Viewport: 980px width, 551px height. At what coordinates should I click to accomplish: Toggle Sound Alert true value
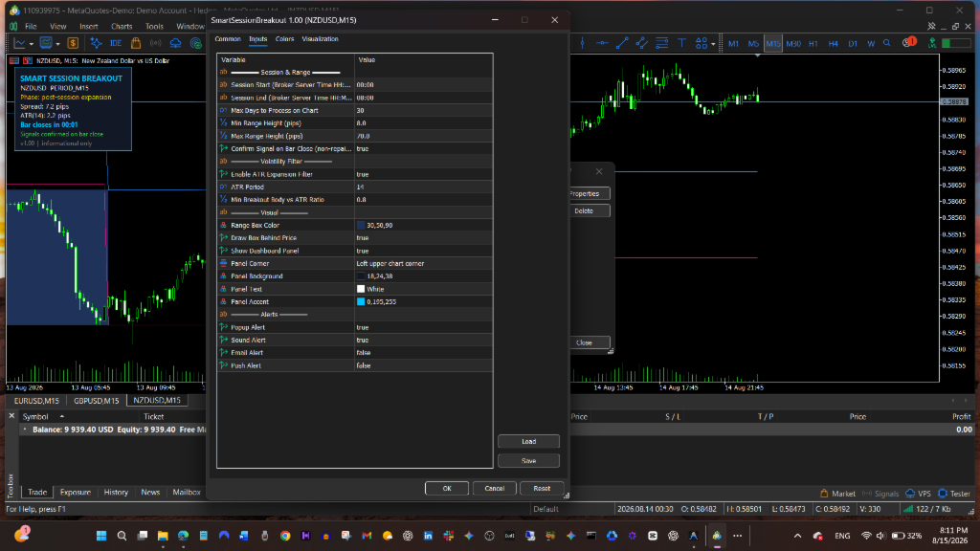pyautogui.click(x=424, y=340)
